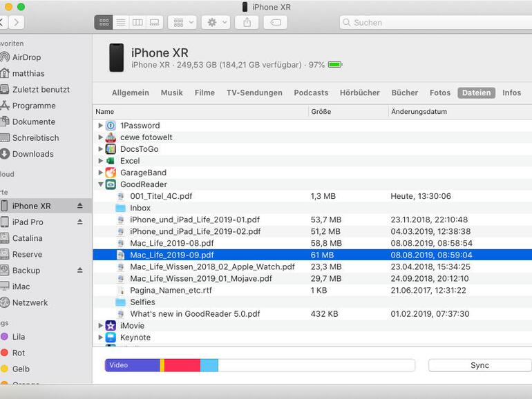Expand the Keynote entry
The image size is (532, 399).
[100, 338]
